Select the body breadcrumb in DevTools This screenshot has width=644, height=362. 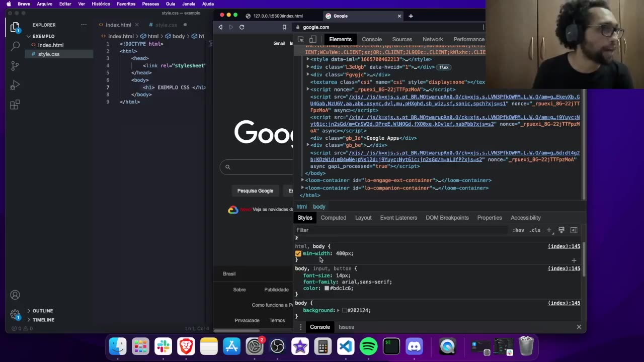pos(319,207)
